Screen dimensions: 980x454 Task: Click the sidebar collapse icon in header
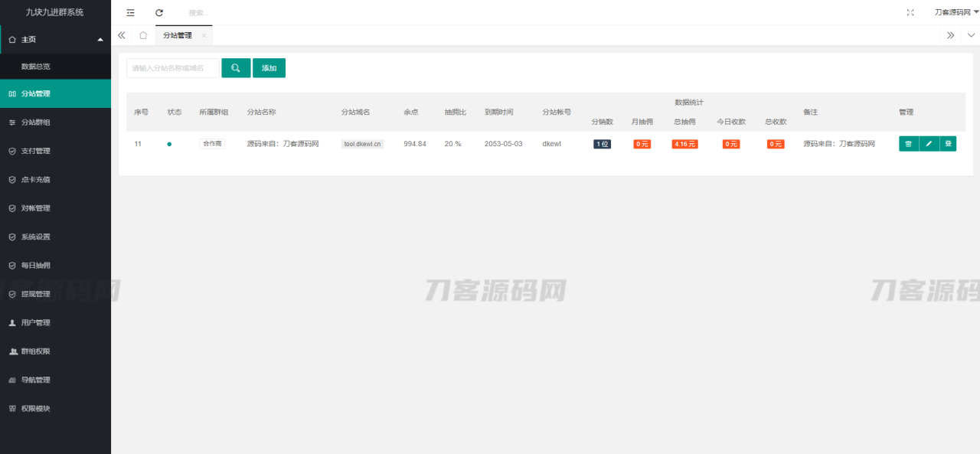(130, 12)
